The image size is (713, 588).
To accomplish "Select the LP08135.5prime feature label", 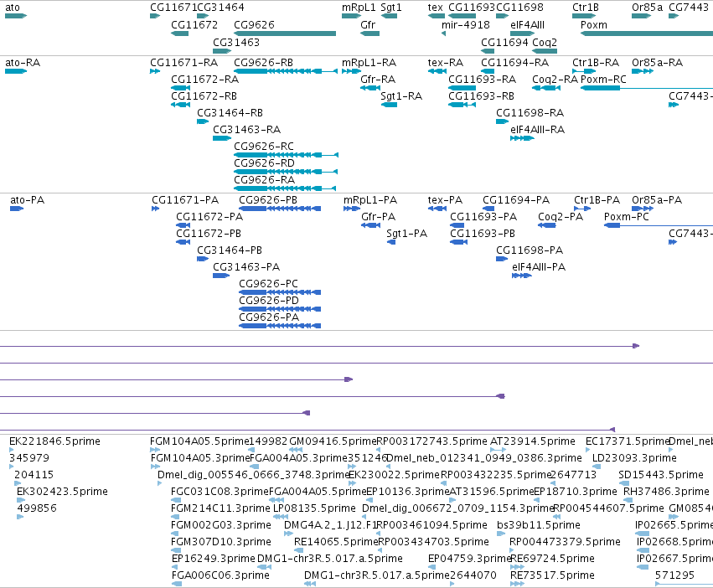I will [314, 508].
